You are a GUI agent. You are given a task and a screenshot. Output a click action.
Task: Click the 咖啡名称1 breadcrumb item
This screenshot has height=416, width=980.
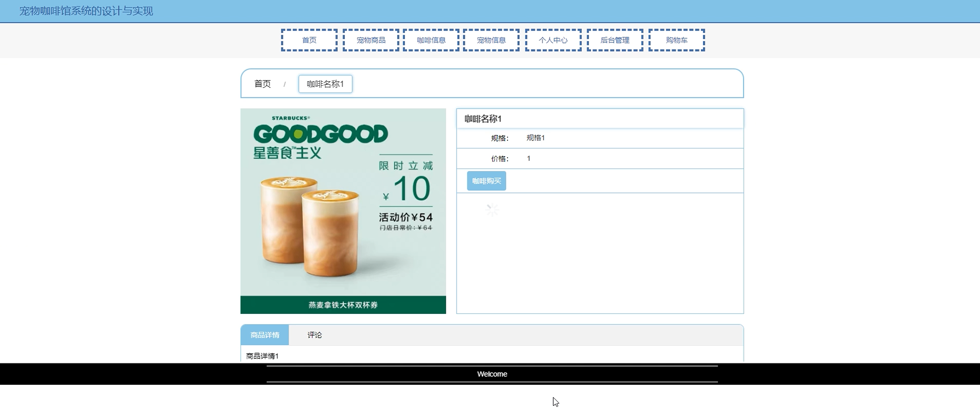pos(325,84)
